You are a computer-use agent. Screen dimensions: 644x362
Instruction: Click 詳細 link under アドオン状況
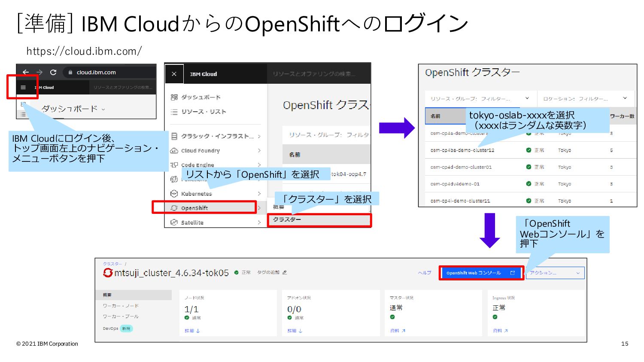(x=295, y=331)
